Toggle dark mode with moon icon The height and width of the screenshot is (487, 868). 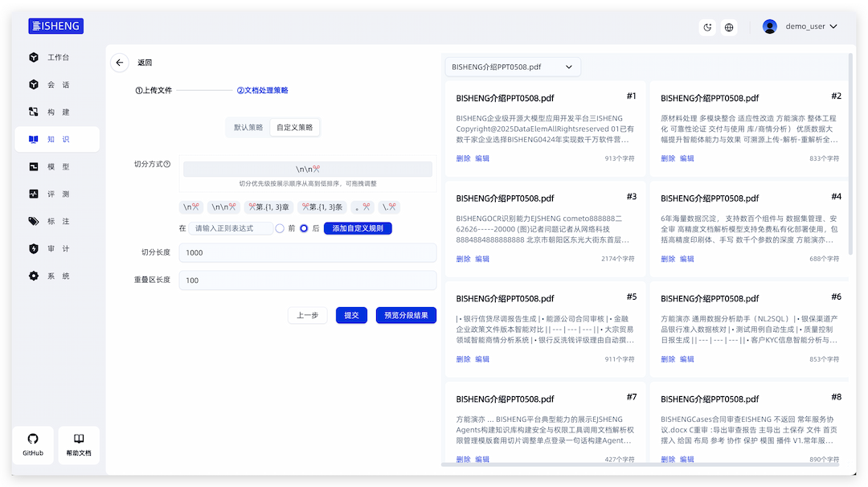click(x=707, y=27)
